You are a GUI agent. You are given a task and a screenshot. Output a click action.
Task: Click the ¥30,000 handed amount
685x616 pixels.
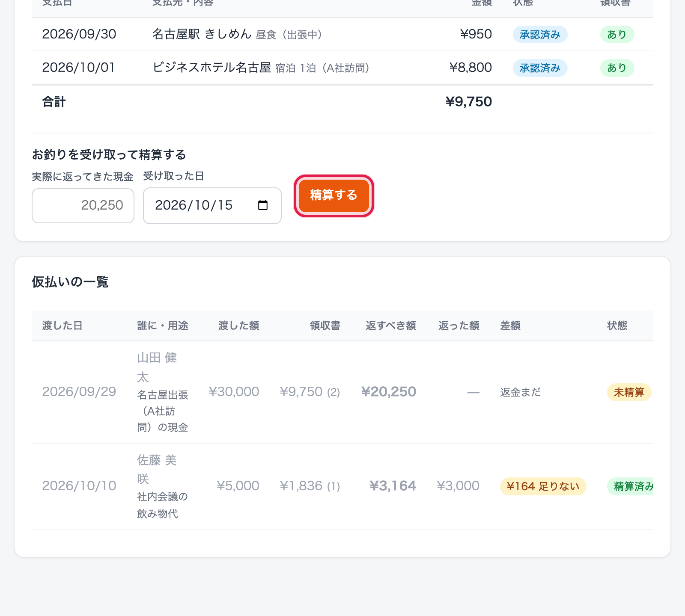[x=234, y=392]
